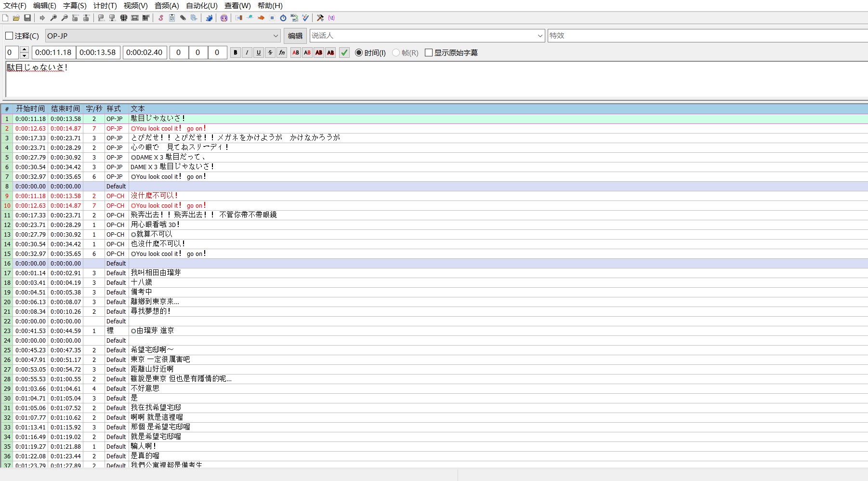868x481 pixels.
Task: Open the 视频(V) menu
Action: [x=135, y=6]
